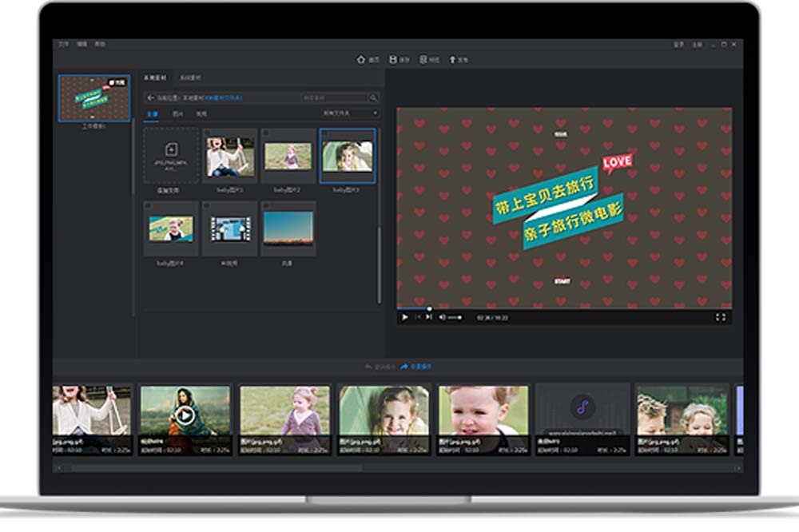
Task: Skip to next frame in player
Action: point(429,317)
